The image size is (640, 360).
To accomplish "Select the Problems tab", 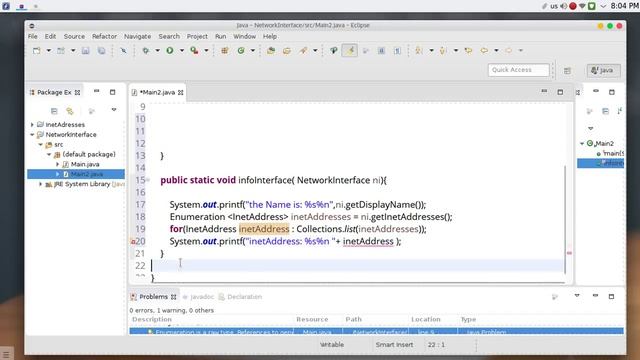I will (x=153, y=297).
